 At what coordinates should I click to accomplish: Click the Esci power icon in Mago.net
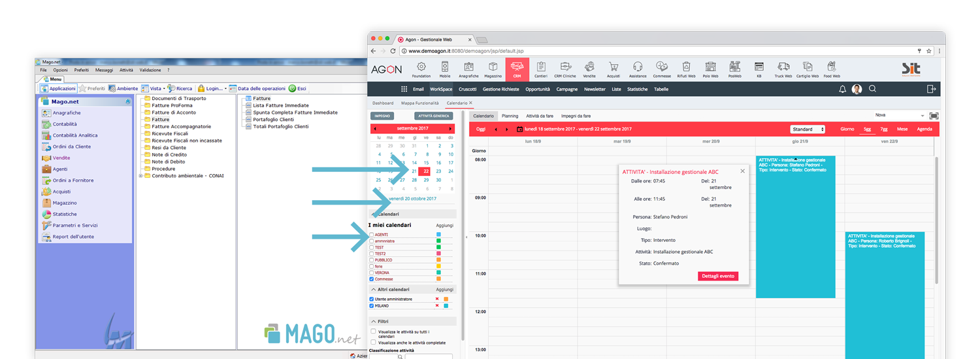293,88
